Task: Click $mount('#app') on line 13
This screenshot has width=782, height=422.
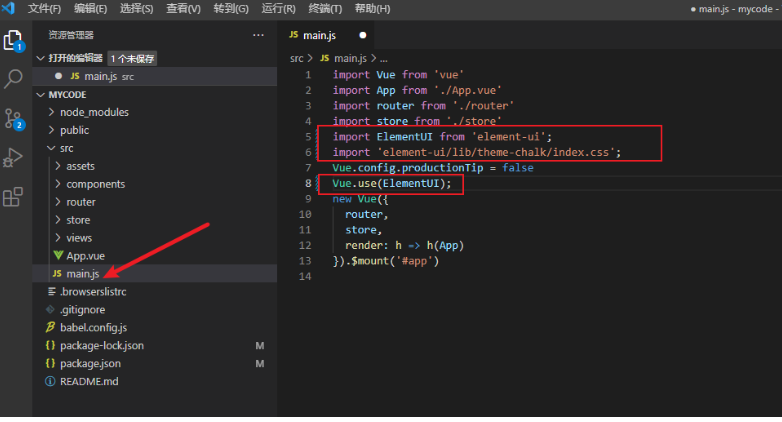Action: click(394, 261)
